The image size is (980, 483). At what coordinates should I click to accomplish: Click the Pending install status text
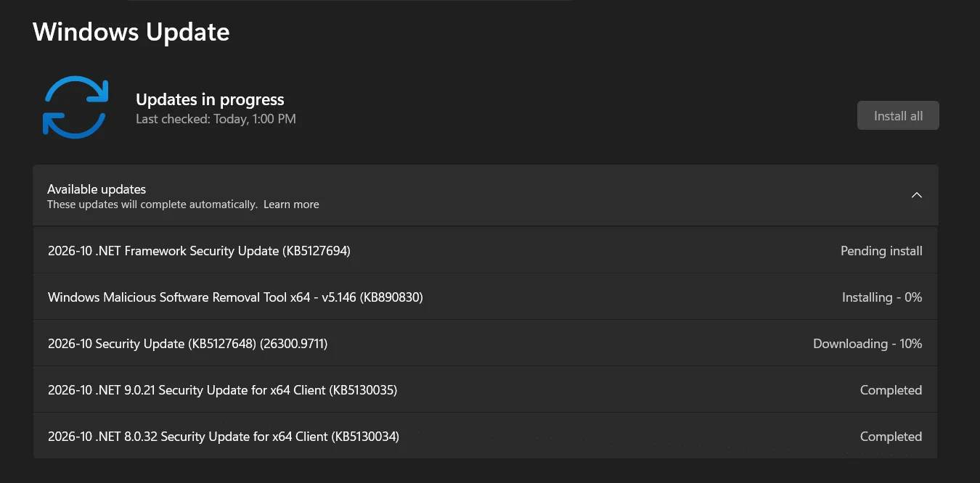click(x=881, y=251)
